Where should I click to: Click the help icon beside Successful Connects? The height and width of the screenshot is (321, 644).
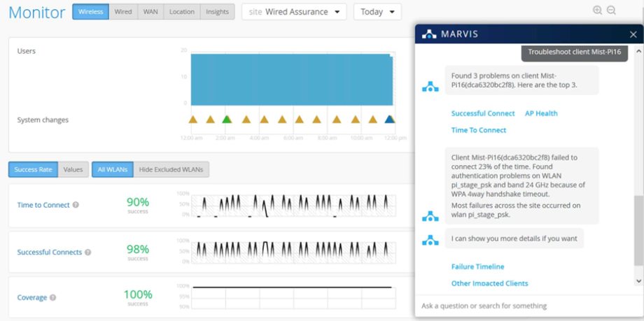[88, 252]
